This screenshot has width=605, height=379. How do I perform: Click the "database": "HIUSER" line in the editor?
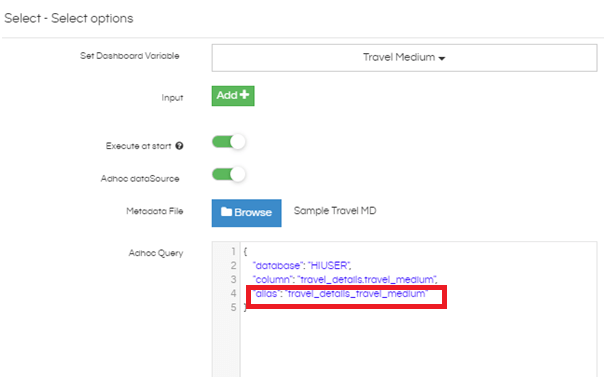pyautogui.click(x=302, y=266)
